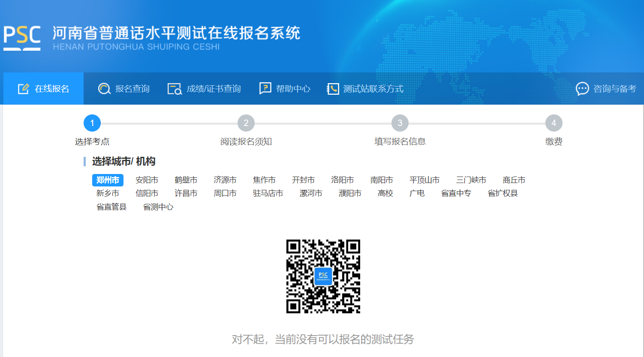644x357 pixels.
Task: Select 许昌市 city option
Action: click(186, 193)
